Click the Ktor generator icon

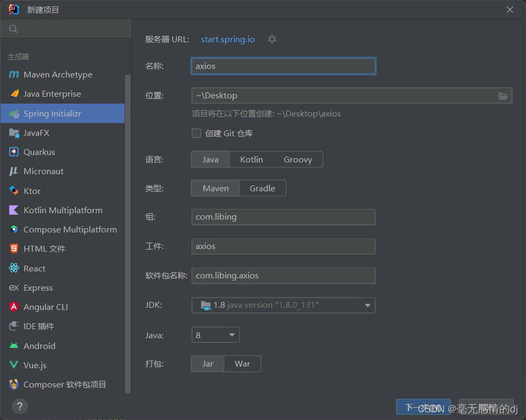14,191
